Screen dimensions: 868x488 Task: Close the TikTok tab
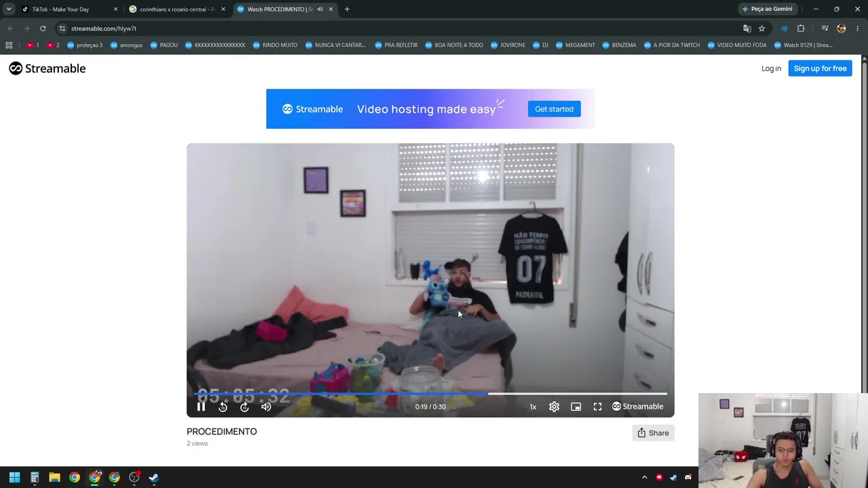[115, 9]
